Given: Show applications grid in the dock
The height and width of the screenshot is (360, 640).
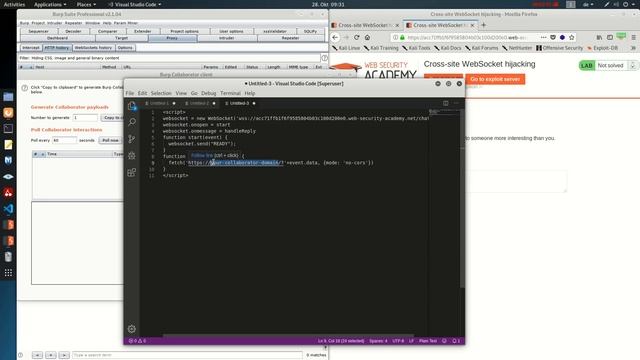Looking at the screenshot, I should [8, 273].
